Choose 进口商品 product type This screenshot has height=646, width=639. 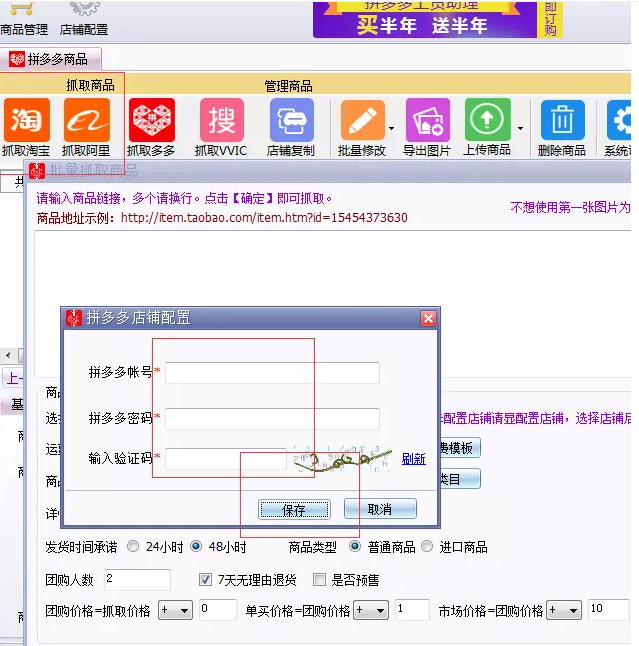click(x=427, y=547)
